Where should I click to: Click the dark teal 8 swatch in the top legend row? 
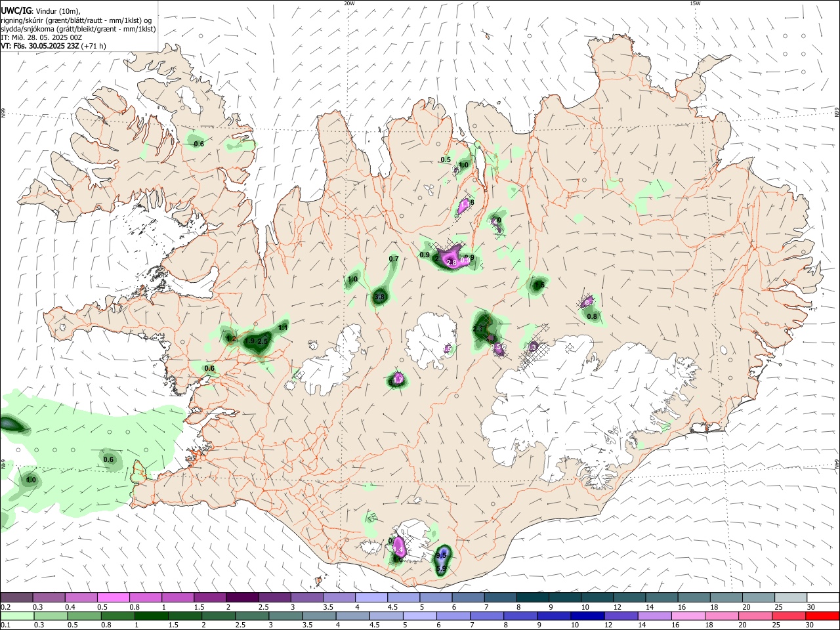[532, 597]
